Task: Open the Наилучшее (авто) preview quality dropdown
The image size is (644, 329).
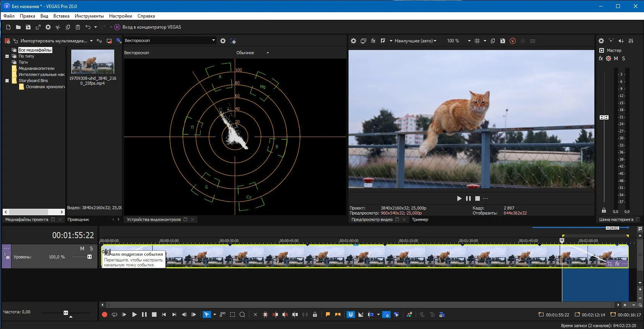Action: click(415, 41)
